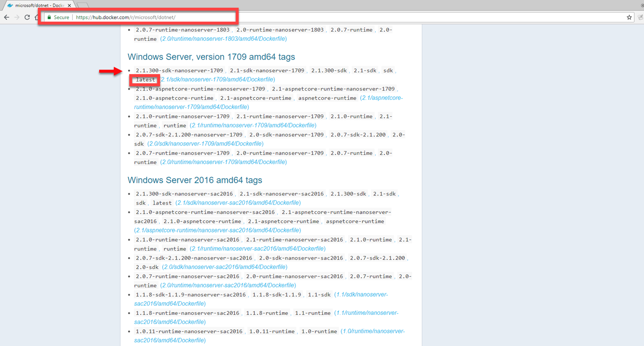
Task: Open 2.0/runtime/nanoserver-1709/amd64/Dockerfile link
Action: coord(224,162)
